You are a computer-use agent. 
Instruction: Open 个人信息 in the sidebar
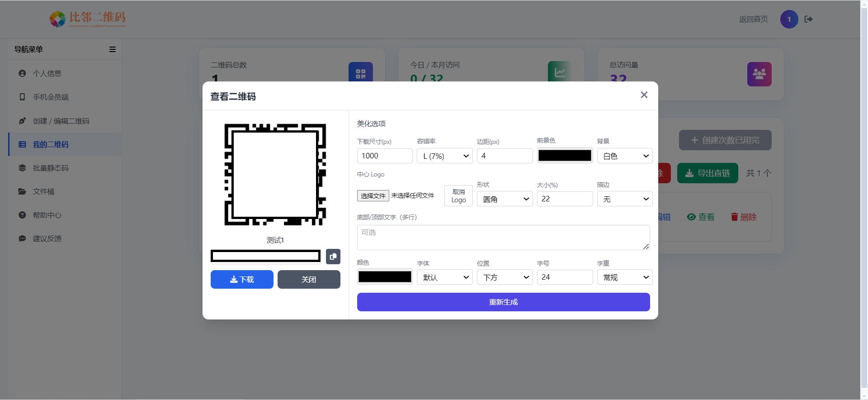(x=65, y=73)
